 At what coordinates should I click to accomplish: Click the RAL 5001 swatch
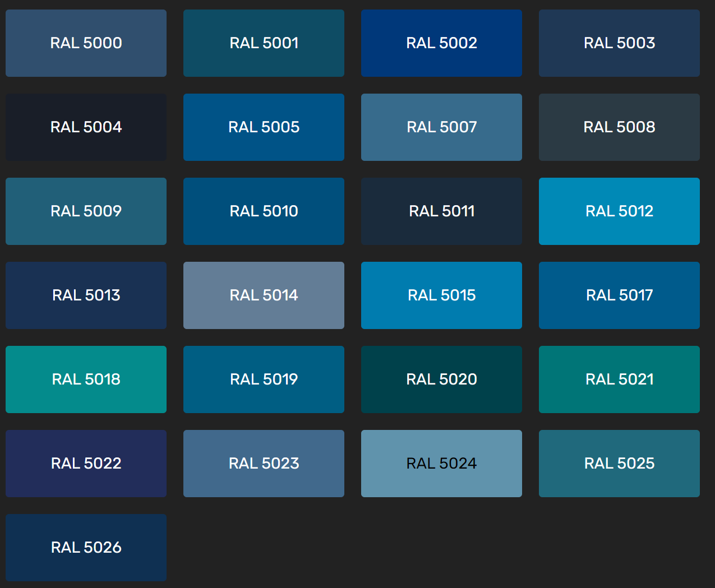(264, 43)
